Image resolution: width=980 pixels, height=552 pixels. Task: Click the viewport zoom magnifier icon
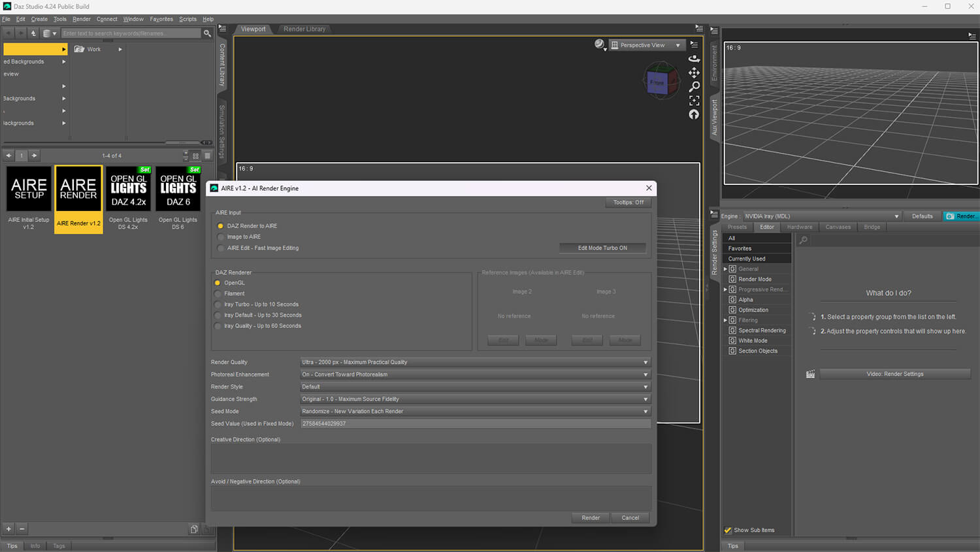[x=694, y=86]
